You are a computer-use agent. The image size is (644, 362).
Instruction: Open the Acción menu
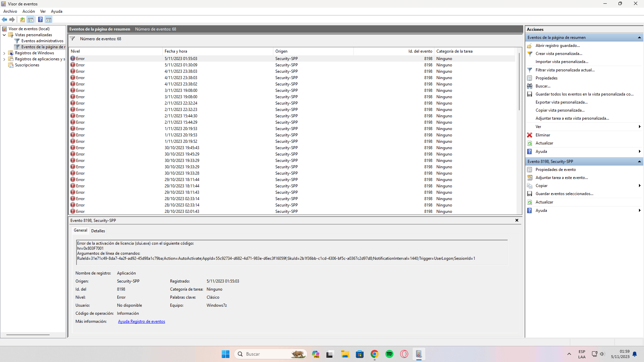coord(29,11)
